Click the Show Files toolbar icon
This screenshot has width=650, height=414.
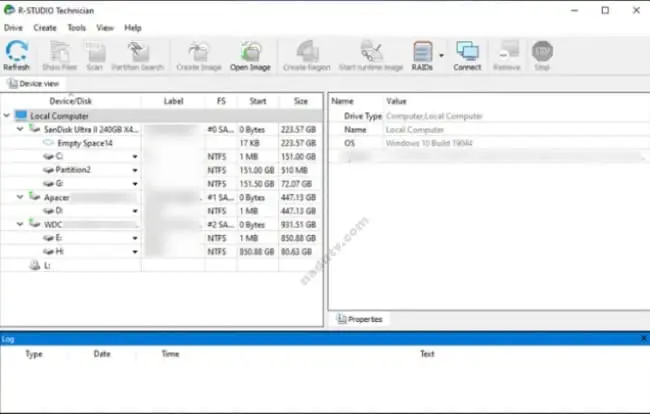tap(59, 56)
